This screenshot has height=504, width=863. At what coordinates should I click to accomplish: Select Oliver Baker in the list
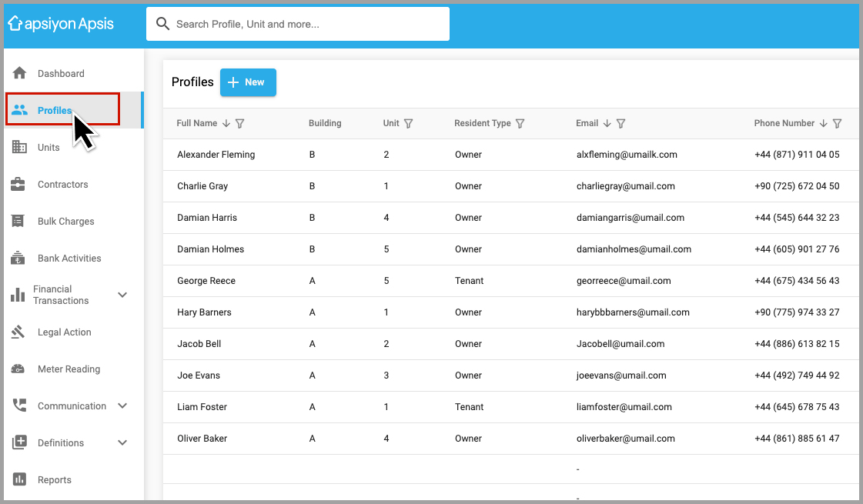click(202, 438)
